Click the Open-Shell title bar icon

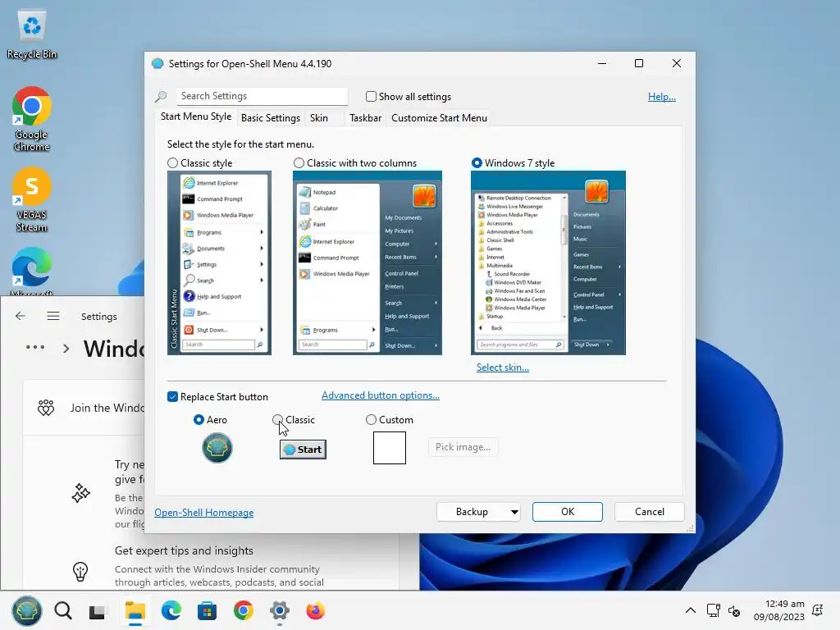pos(157,64)
